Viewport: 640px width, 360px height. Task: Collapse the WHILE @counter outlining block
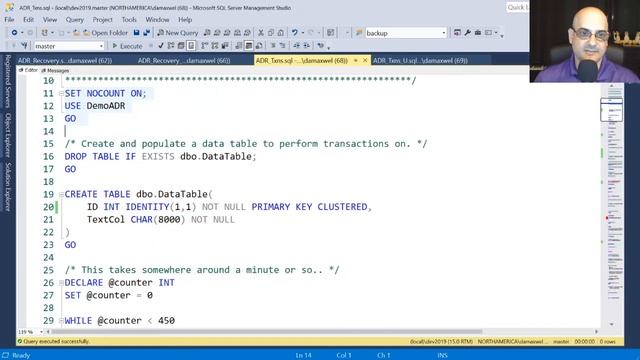pos(61,320)
